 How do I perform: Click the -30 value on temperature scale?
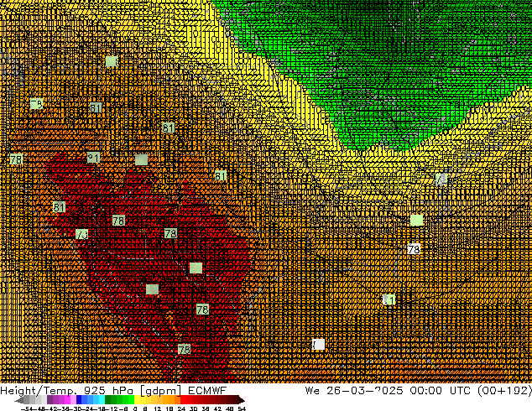[x=77, y=409]
